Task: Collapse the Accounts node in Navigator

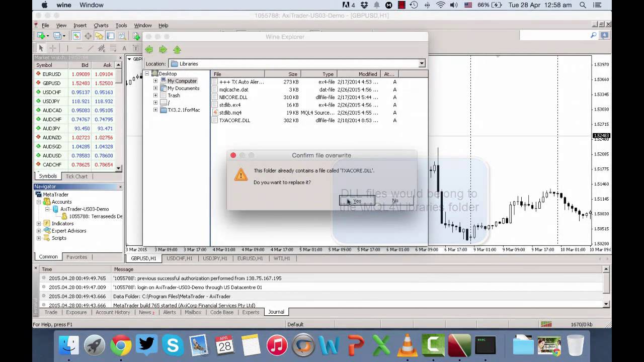Action: [39, 202]
